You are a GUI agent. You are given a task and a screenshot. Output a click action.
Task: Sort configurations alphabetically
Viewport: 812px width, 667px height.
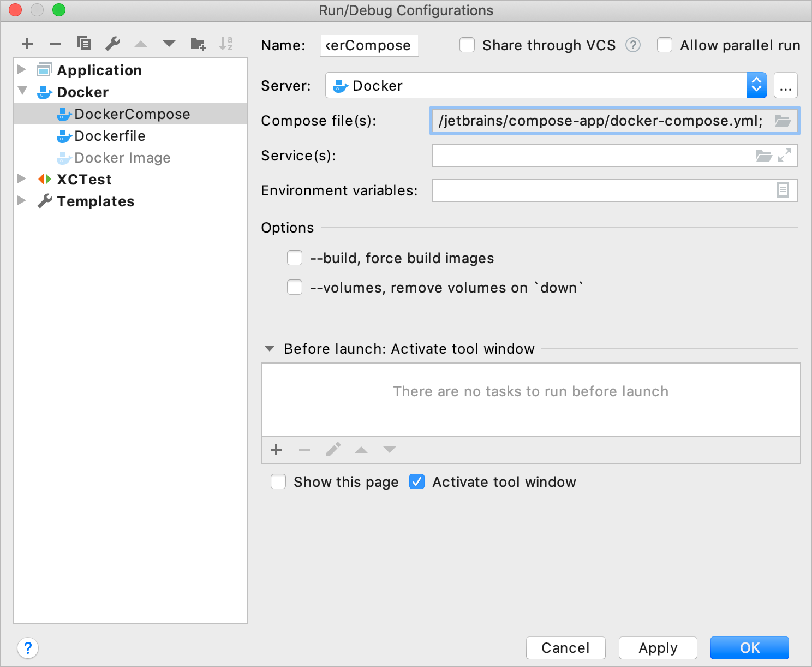[226, 44]
